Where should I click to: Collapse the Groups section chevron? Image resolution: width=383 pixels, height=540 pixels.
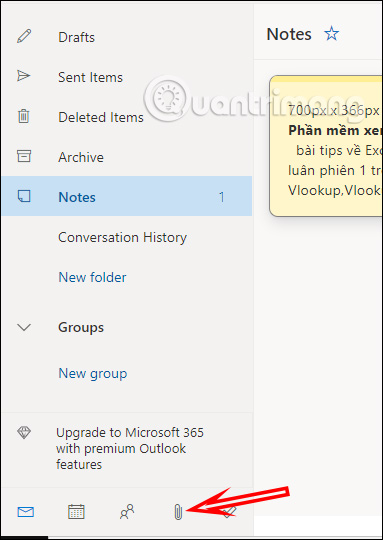24,327
